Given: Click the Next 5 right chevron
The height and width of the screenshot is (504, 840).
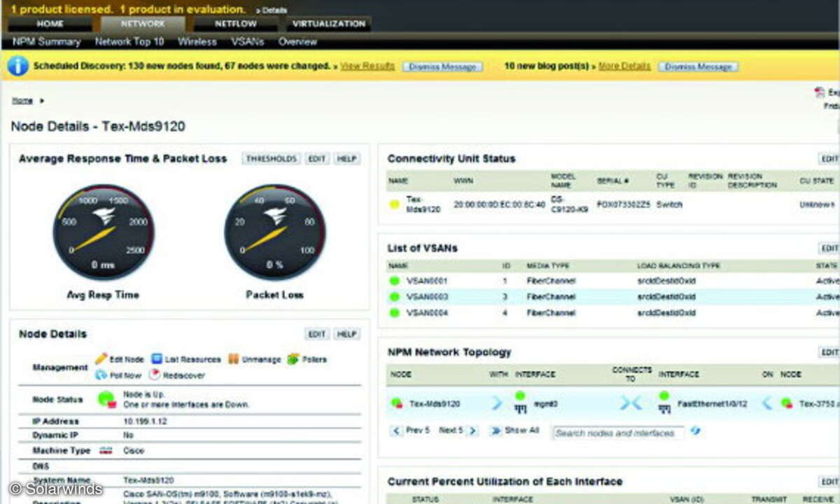Looking at the screenshot, I should click(472, 430).
